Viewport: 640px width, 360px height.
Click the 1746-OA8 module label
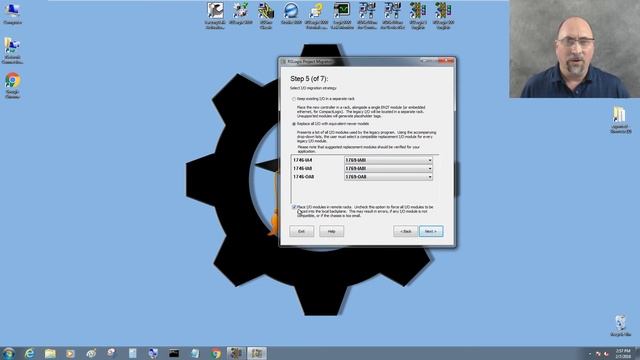coord(304,177)
